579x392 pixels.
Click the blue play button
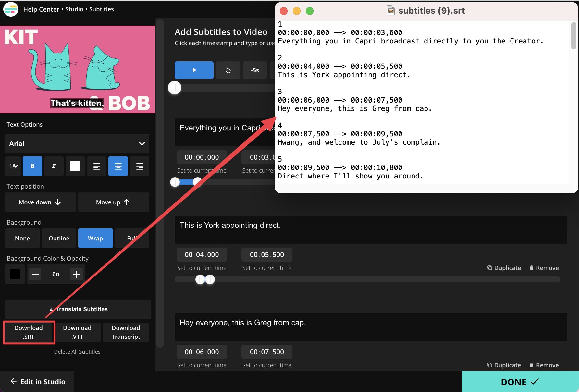pyautogui.click(x=194, y=70)
